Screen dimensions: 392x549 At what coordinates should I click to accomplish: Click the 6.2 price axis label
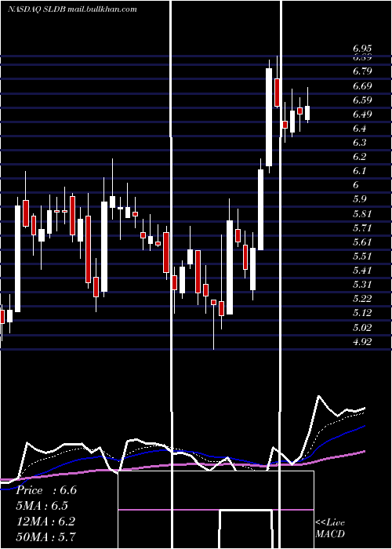click(359, 157)
